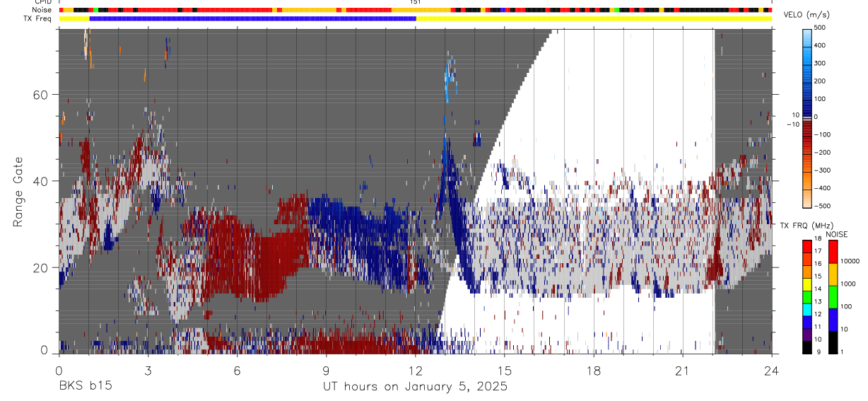Screen dimensions: 868x401
Task: Click the 'VELO (m/s)' colorbar title
Action: click(808, 15)
